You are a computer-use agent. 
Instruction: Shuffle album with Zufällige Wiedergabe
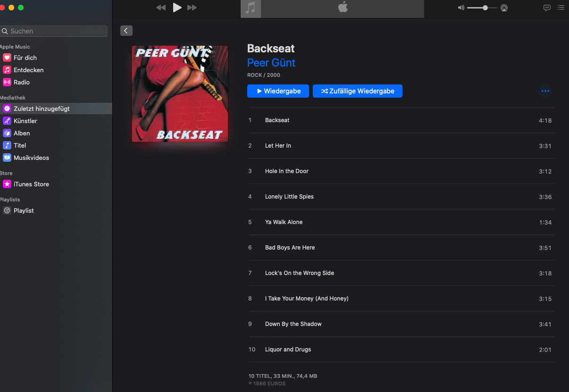[357, 91]
